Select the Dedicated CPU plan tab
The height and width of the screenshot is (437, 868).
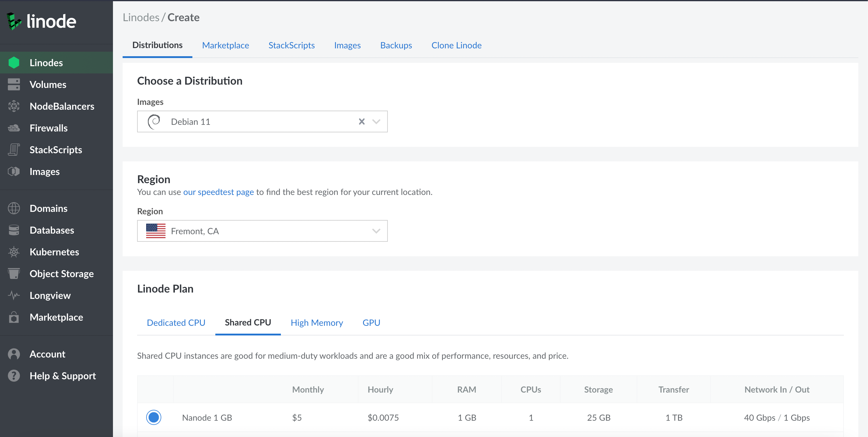[176, 323]
